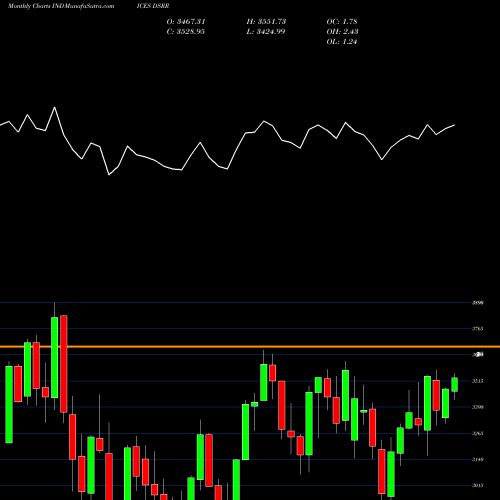Click the orange horizontal price level line

coord(250,347)
